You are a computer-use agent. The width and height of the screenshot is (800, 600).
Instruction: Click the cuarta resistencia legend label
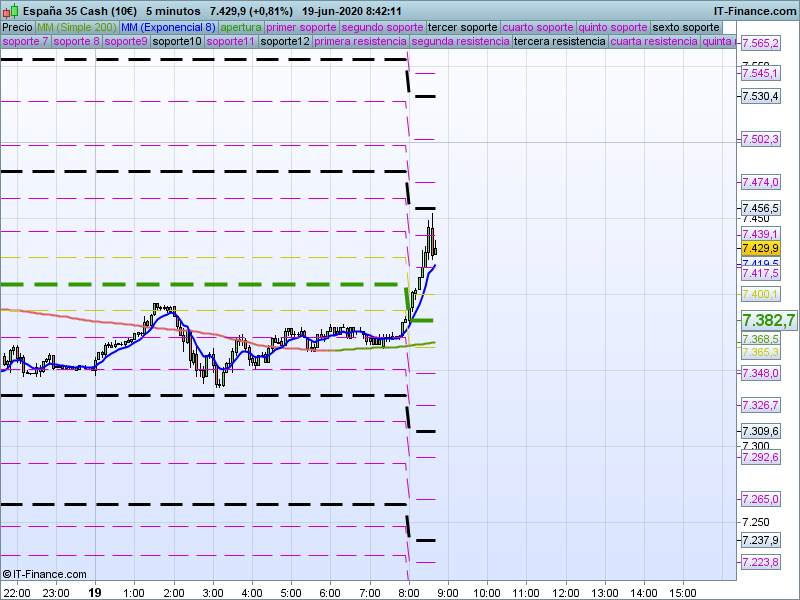pyautogui.click(x=653, y=42)
